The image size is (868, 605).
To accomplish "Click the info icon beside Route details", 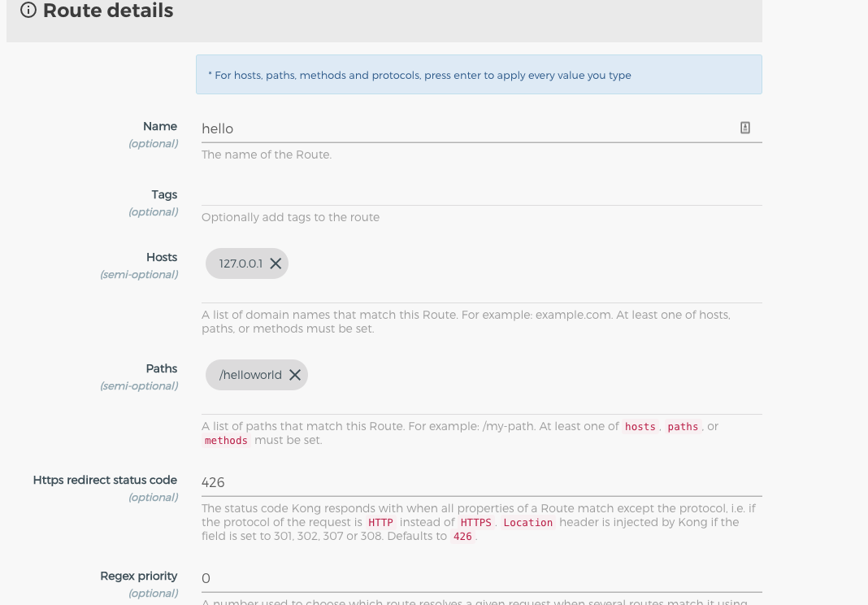I will click(x=28, y=11).
